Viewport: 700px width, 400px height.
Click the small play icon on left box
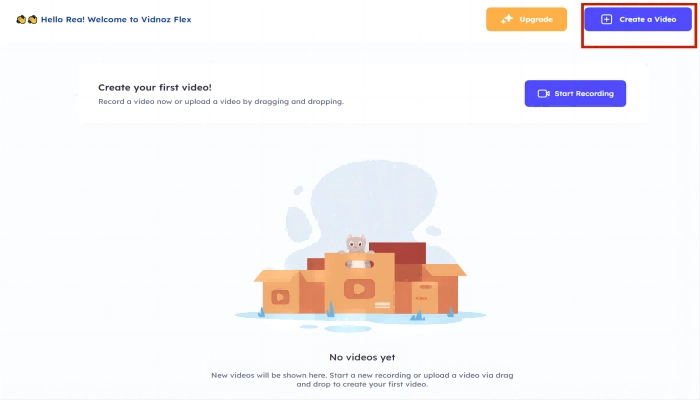(x=280, y=297)
